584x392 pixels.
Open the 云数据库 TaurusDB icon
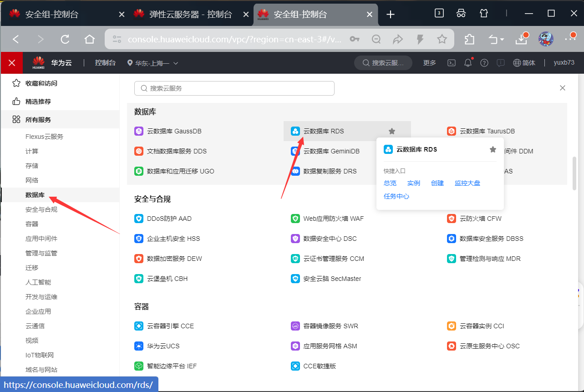(452, 131)
